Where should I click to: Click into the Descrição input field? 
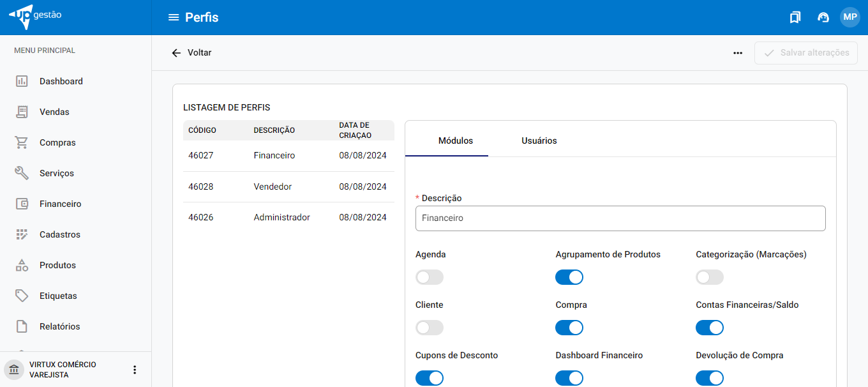point(620,218)
